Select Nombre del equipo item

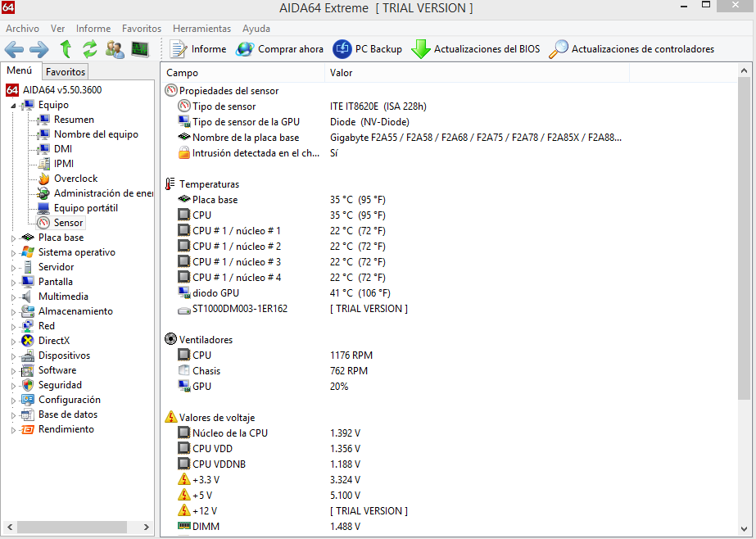96,134
